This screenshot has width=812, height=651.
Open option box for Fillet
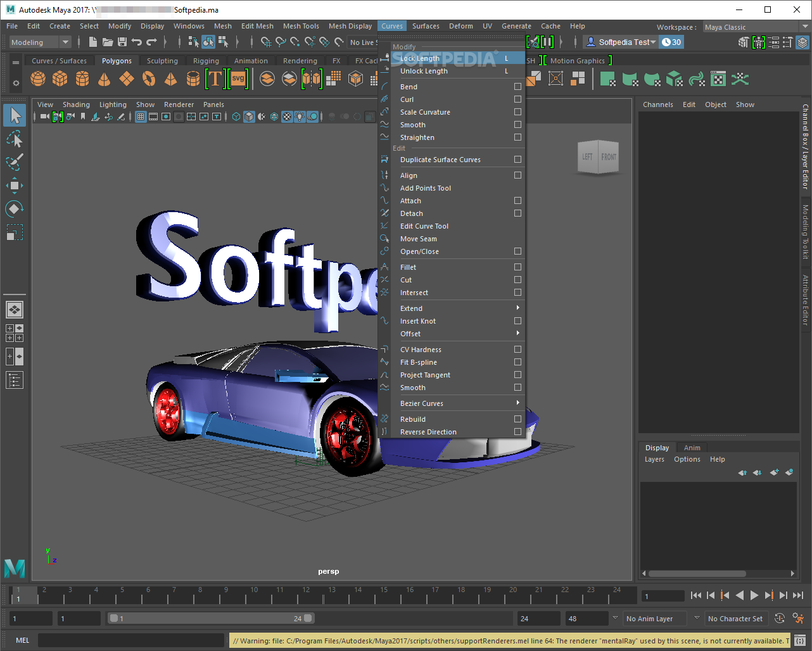pyautogui.click(x=517, y=267)
